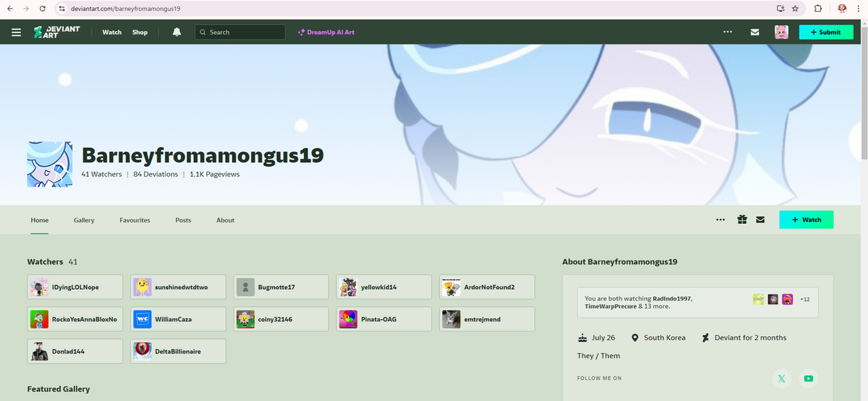868x401 pixels.
Task: Click the DeviantArt logo
Action: (57, 32)
